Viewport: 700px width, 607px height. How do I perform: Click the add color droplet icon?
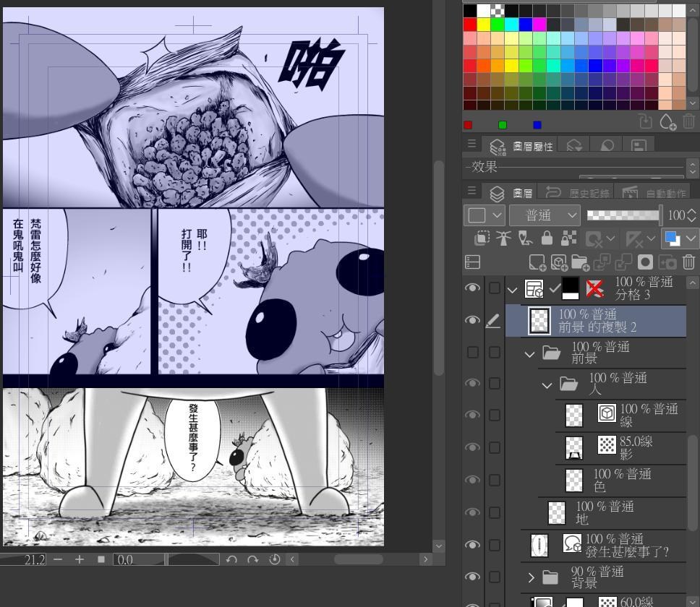667,121
